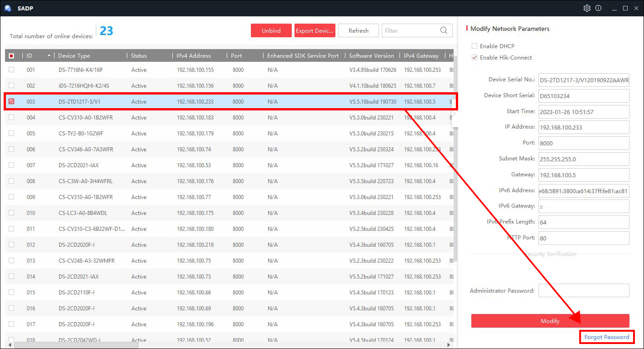Sort by ID column header arrow

(49, 55)
